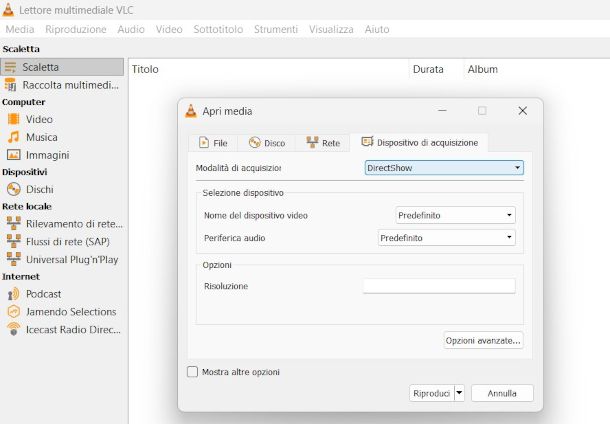Screen dimensions: 610x424
Task: Open the Modalità di acquisizione DirectShow dropdown
Action: (444, 168)
